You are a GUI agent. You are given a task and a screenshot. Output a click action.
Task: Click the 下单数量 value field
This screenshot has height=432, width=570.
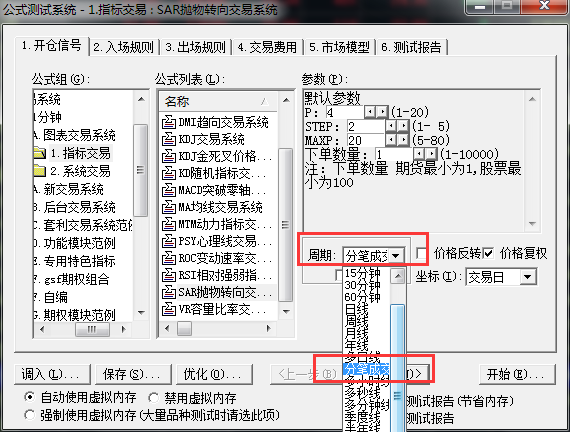click(394, 154)
